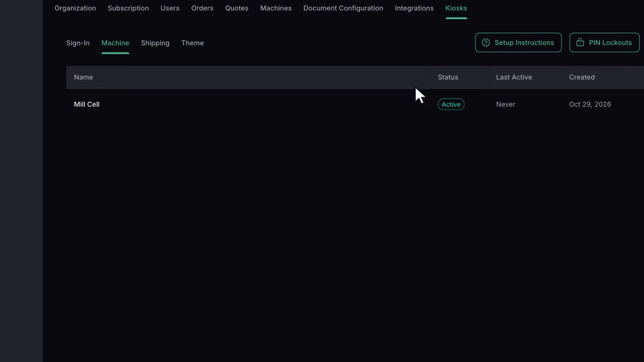The height and width of the screenshot is (362, 644).
Task: Open the Shipping sub-tab
Action: [155, 43]
